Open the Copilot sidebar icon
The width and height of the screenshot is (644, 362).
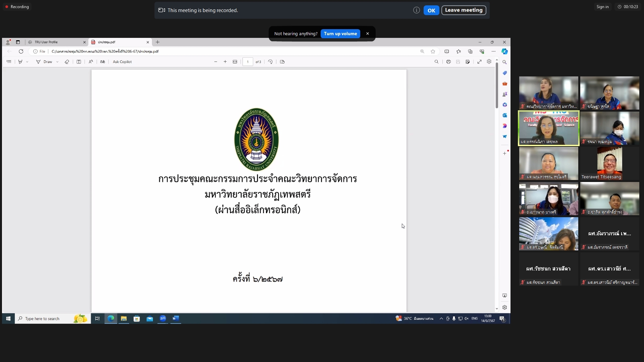504,51
